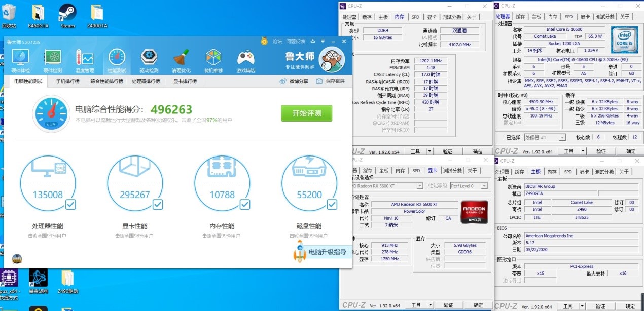
Task: Open the 显卡性能 score circle showing 295267
Action: [x=135, y=183]
